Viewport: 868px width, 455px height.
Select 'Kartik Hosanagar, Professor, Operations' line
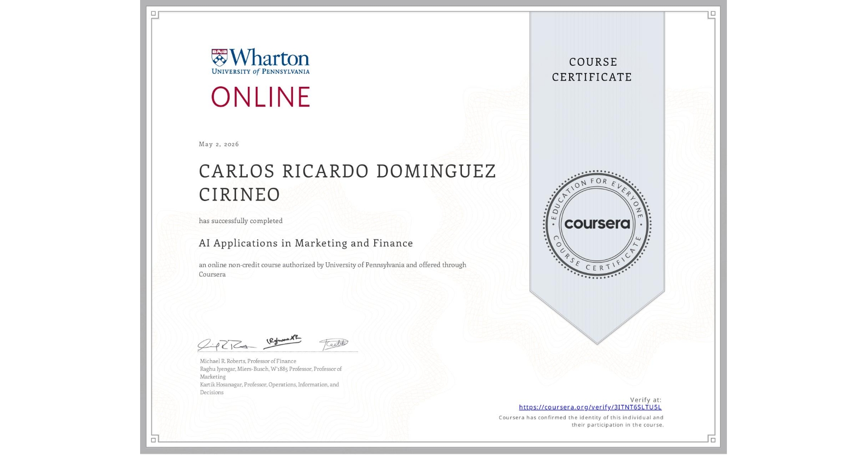(269, 388)
